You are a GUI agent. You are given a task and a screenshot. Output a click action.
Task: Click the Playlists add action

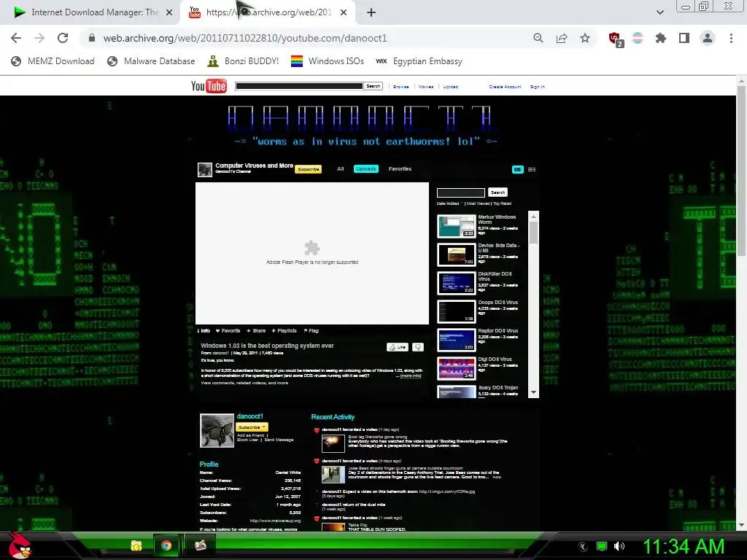[x=284, y=330]
